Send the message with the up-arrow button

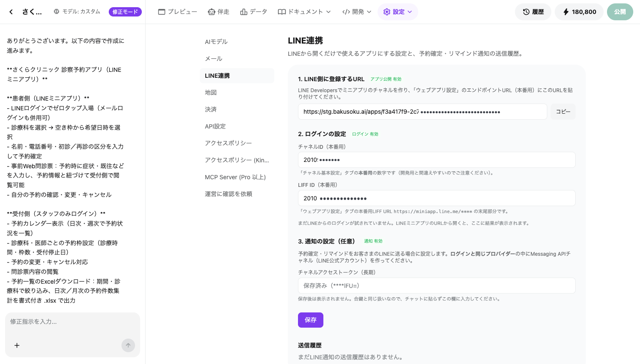[x=128, y=345]
